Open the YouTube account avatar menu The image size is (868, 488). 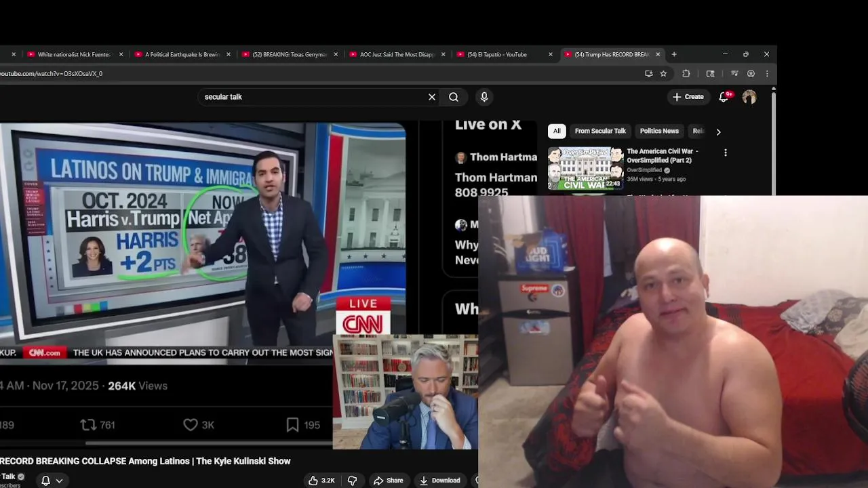(749, 97)
